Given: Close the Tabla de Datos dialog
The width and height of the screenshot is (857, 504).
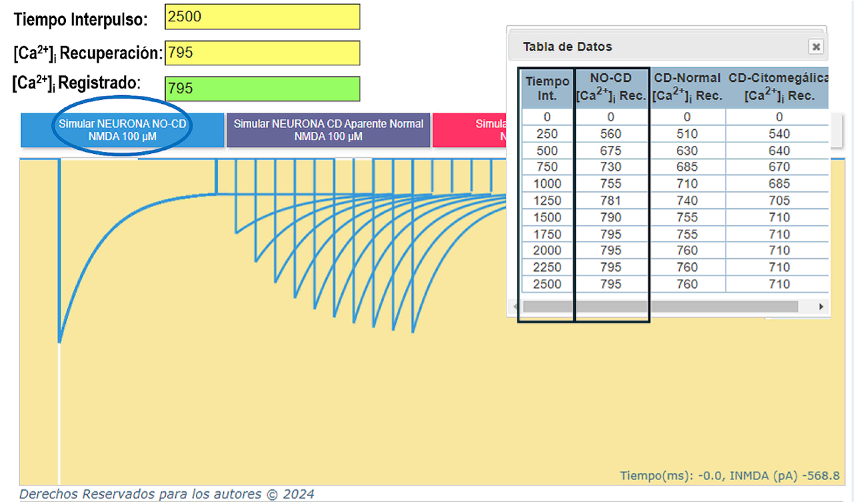Looking at the screenshot, I should point(816,47).
